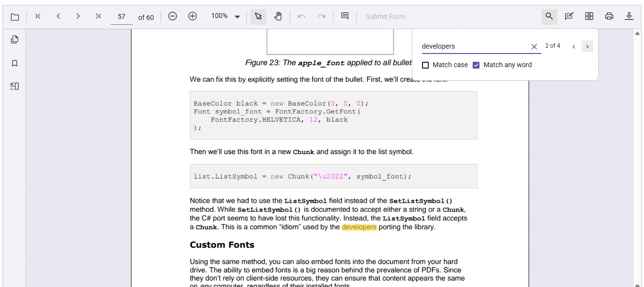
Task: Open the annotation edit toolbar
Action: (569, 17)
